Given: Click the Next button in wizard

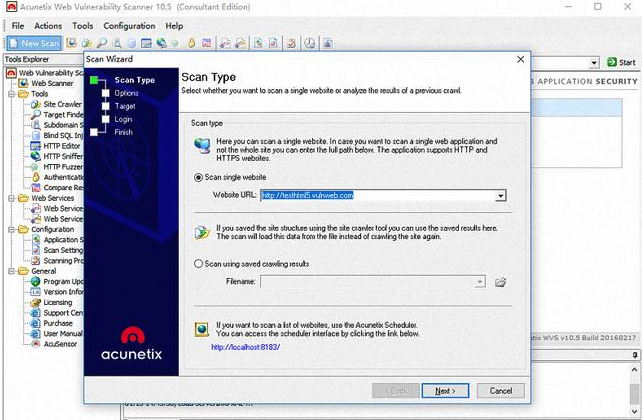Looking at the screenshot, I should pos(445,391).
